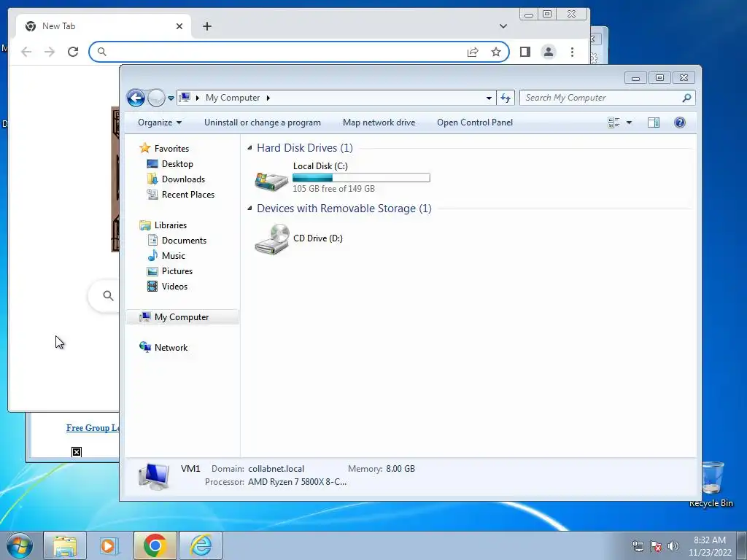Select CD Drive (D:) icon

tap(271, 239)
